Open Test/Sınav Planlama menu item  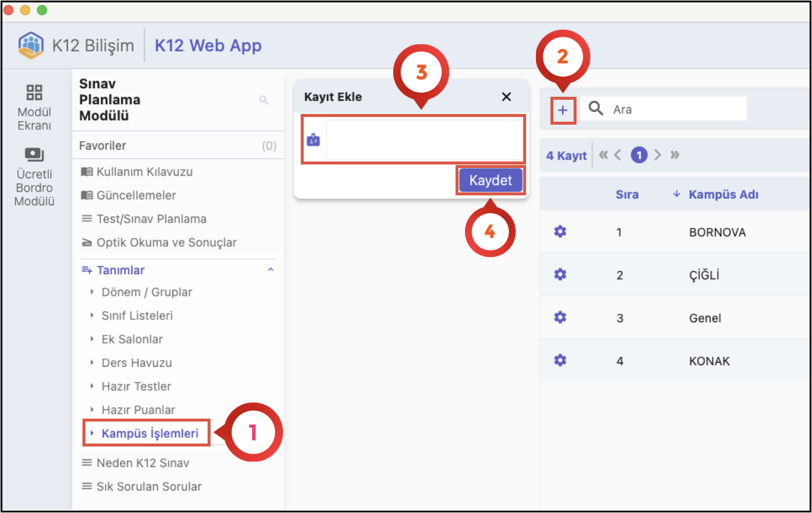coord(151,219)
